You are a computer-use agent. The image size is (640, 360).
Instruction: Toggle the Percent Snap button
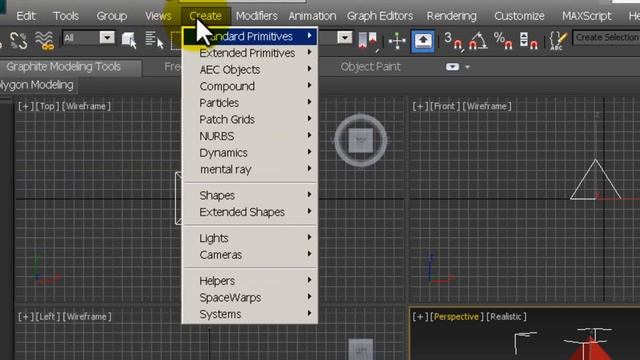tap(503, 41)
